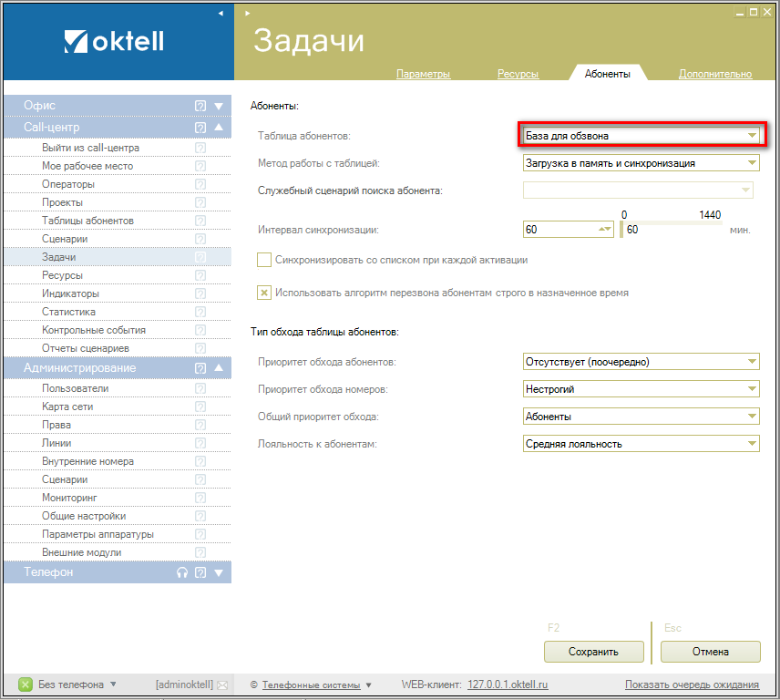780x700 pixels.
Task: Open Приоритет обхода номеров dropdown
Action: coord(641,389)
